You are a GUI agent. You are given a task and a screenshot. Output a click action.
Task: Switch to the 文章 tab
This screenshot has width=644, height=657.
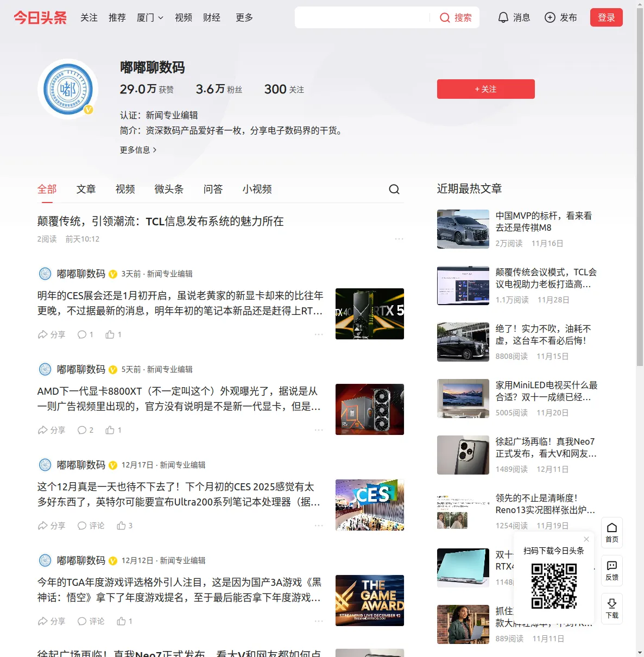click(x=86, y=189)
